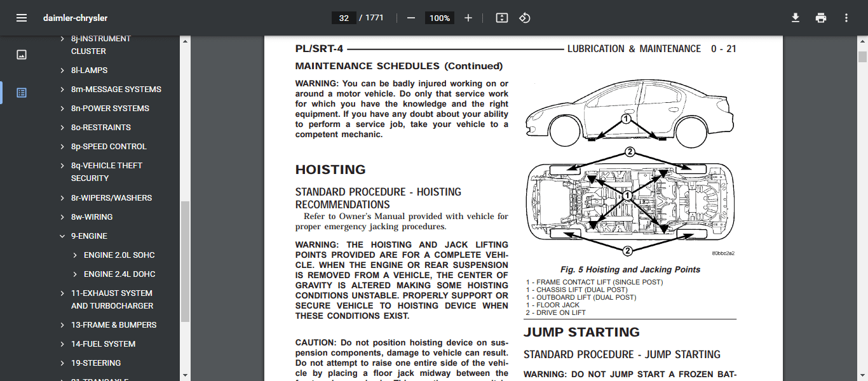Image resolution: width=868 pixels, height=381 pixels.
Task: Expand the 8p-SPEED CONTROL chevron
Action: click(62, 147)
